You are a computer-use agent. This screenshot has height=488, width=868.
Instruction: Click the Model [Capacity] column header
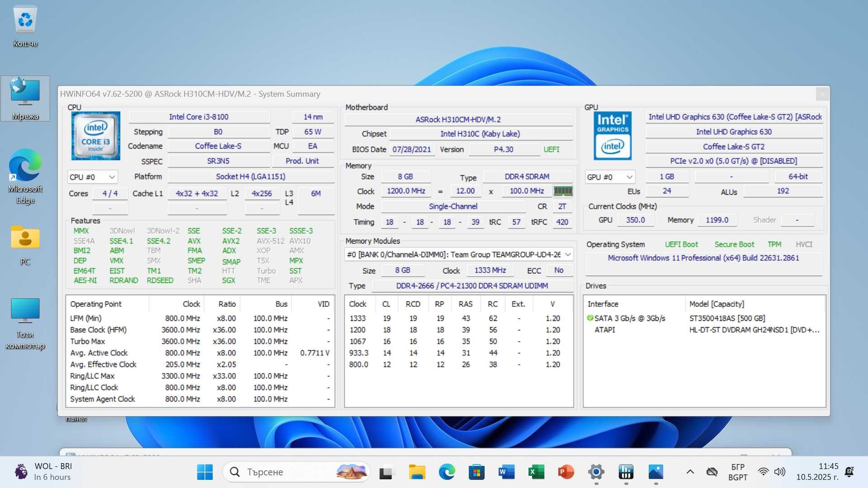(755, 304)
